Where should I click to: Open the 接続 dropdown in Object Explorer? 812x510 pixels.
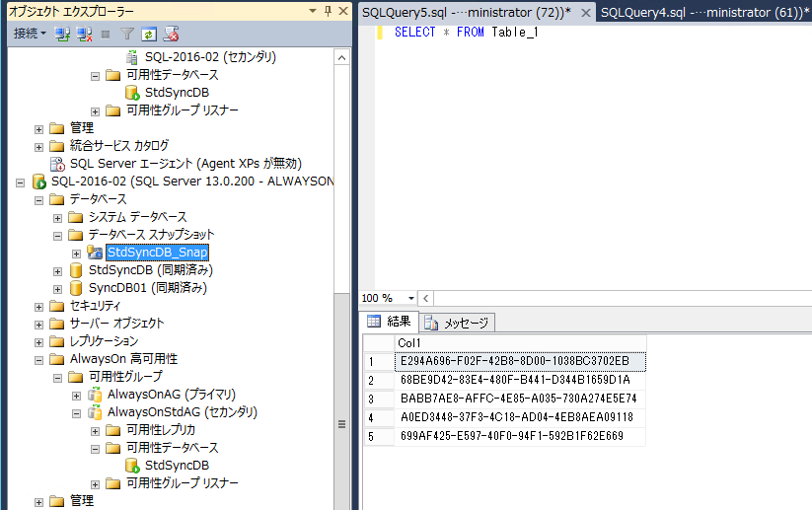(x=30, y=35)
